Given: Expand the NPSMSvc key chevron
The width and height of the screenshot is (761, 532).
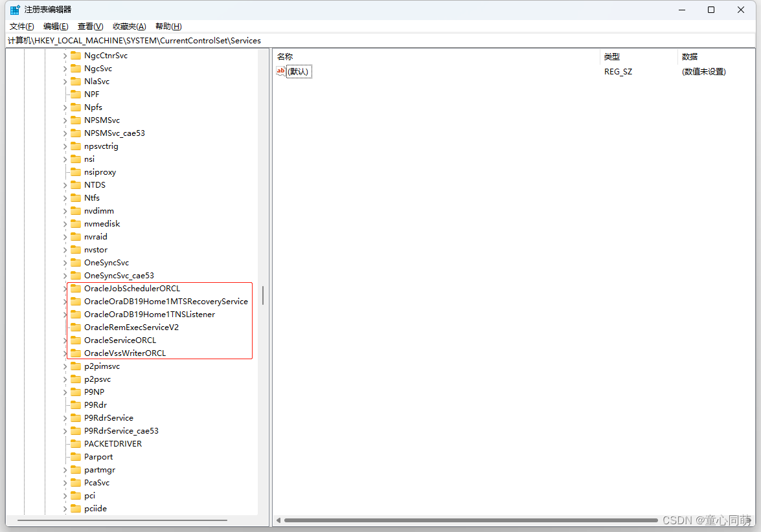Looking at the screenshot, I should pos(65,120).
